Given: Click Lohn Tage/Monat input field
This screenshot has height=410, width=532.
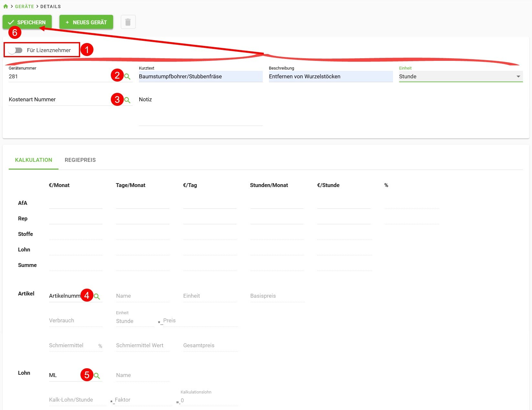Looking at the screenshot, I should [x=143, y=249].
